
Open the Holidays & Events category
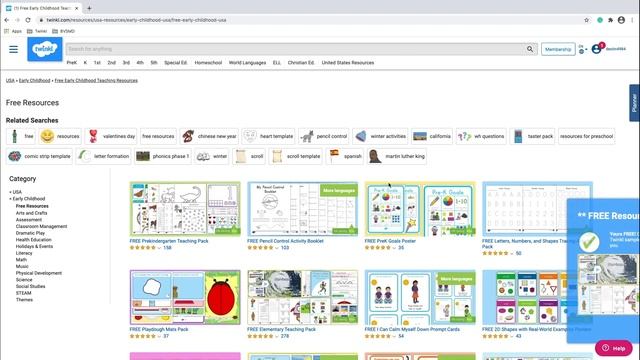click(34, 247)
